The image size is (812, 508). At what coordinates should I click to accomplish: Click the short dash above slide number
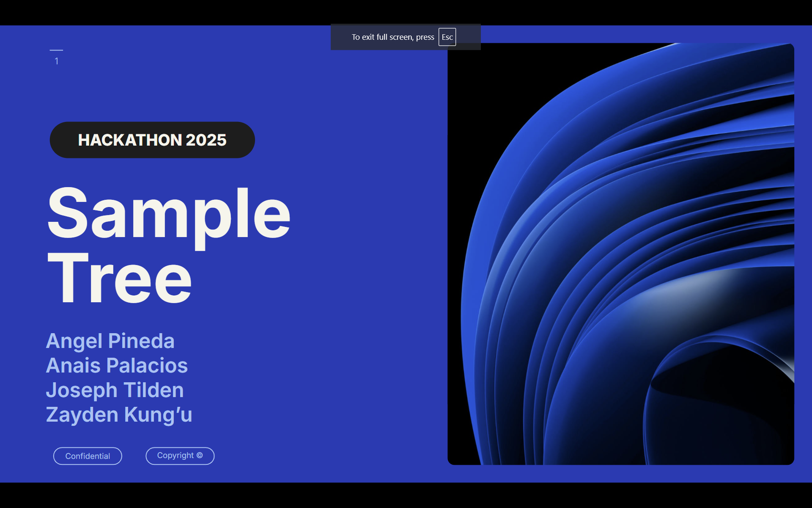point(56,50)
